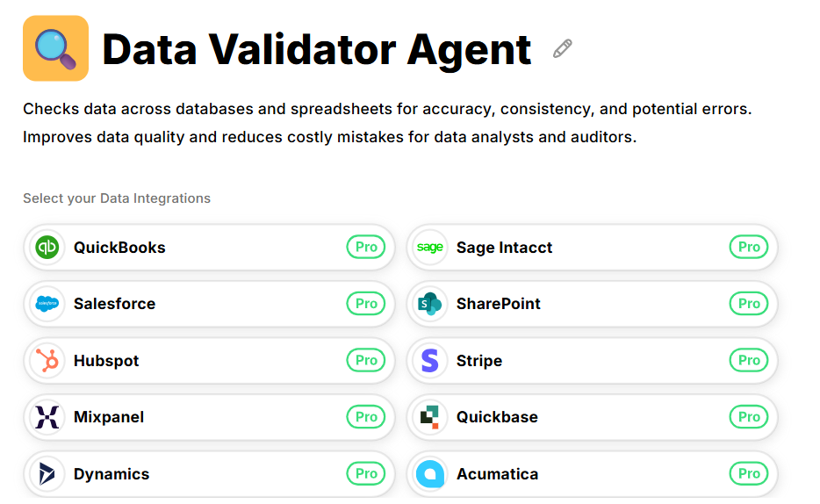Click the Pro badge on Salesforce
The image size is (820, 504).
366,303
